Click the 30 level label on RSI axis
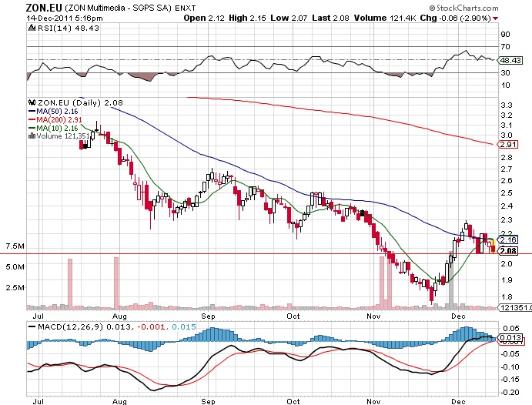This screenshot has width=532, height=405. coord(505,72)
